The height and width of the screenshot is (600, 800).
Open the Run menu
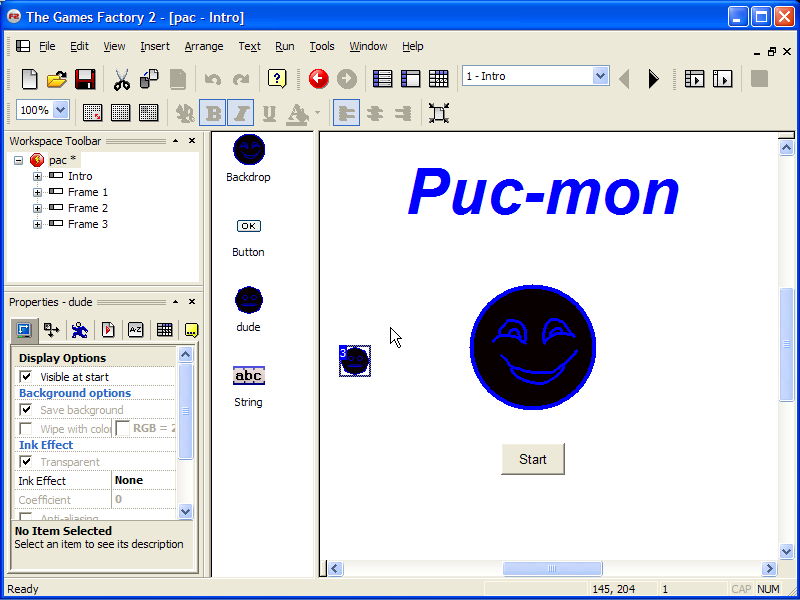[x=285, y=46]
